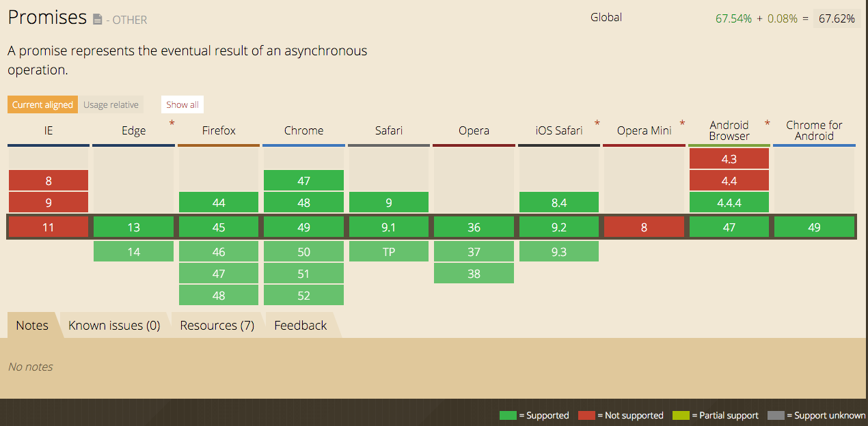Click Opera version 36 cell
Image resolution: width=868 pixels, height=426 pixels.
click(x=474, y=227)
